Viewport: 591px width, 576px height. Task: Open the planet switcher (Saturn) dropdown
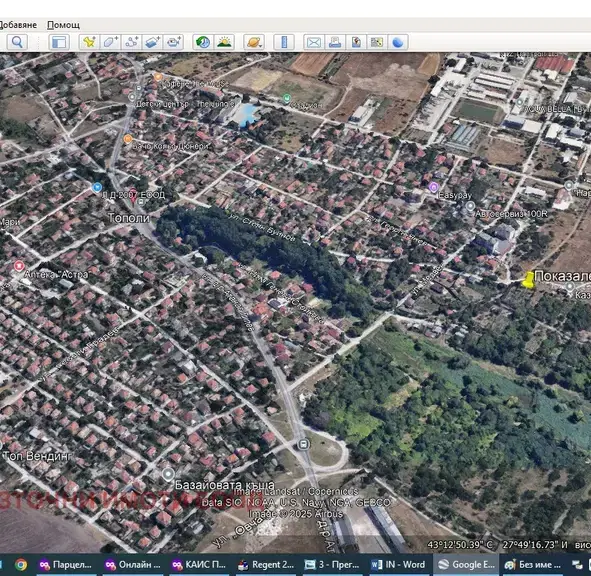pyautogui.click(x=254, y=42)
